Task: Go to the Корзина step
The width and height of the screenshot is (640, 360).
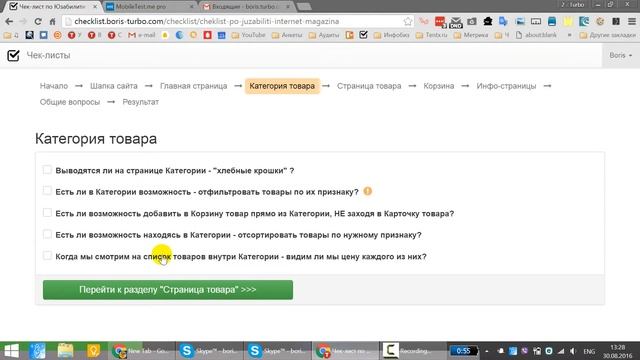Action: point(439,86)
